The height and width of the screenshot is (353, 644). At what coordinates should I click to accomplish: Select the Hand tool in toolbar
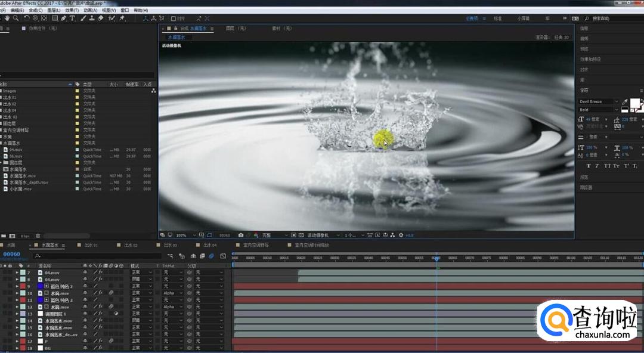click(x=8, y=18)
